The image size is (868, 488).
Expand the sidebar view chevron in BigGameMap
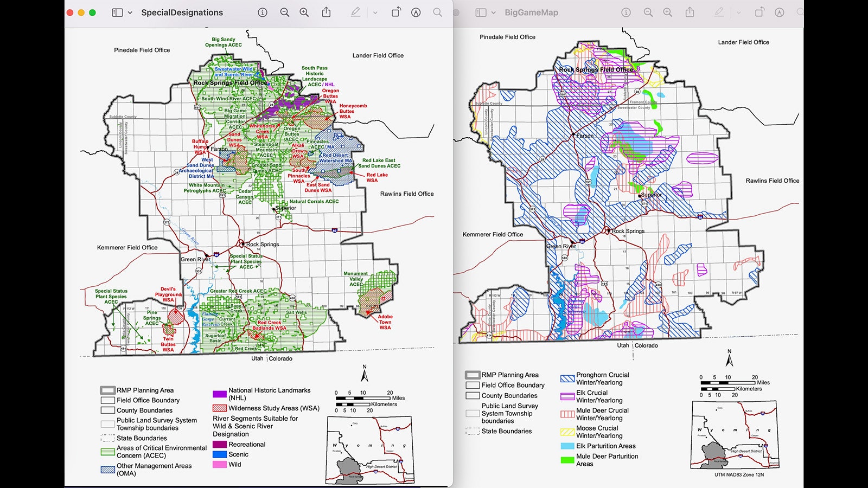pyautogui.click(x=494, y=12)
